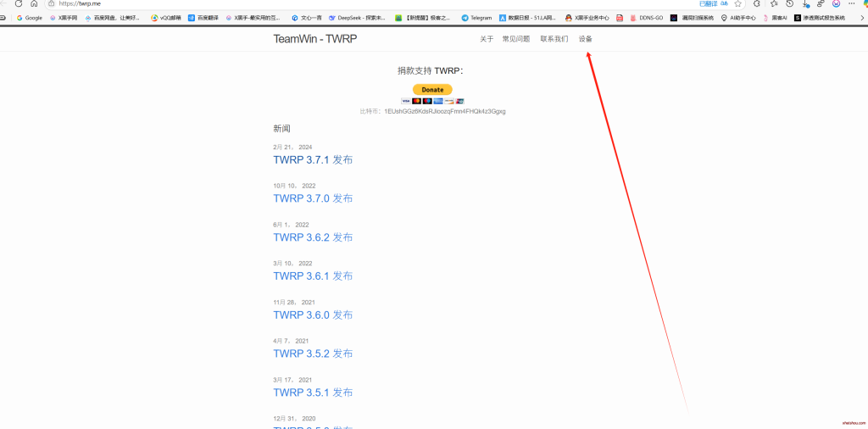Open the share/collaboration icon in toolbar

point(821,3)
